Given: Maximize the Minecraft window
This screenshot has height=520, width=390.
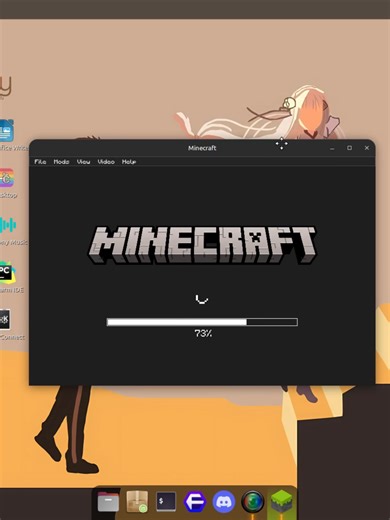Looking at the screenshot, I should tap(349, 148).
